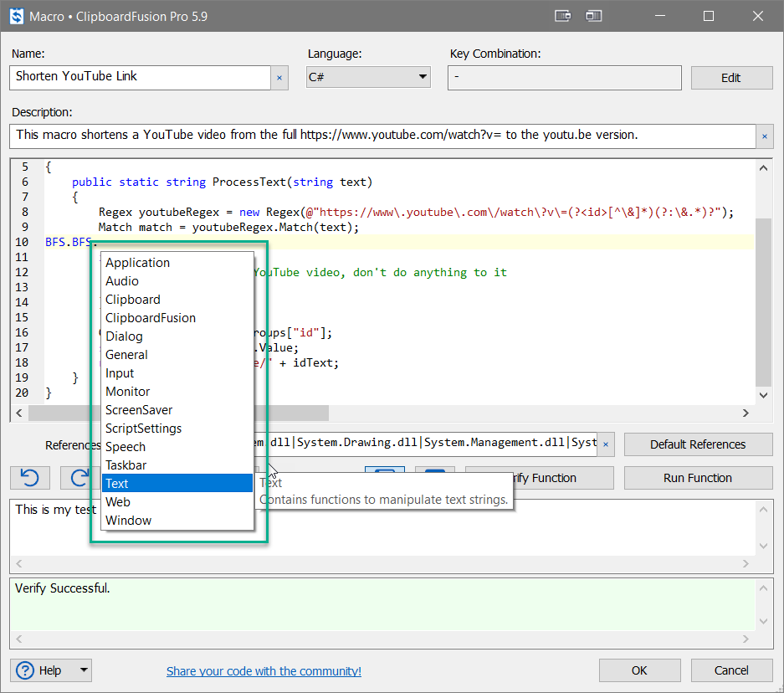
Task: Select Application from the autocomplete list
Action: (x=177, y=263)
